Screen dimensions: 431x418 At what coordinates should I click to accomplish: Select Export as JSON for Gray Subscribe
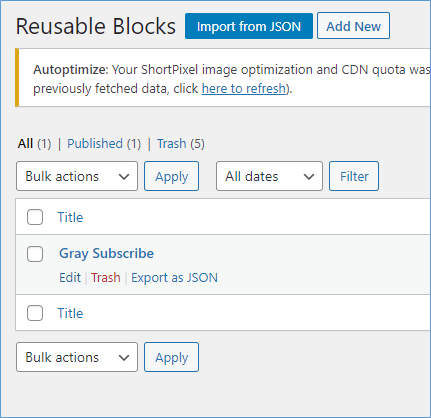point(174,278)
